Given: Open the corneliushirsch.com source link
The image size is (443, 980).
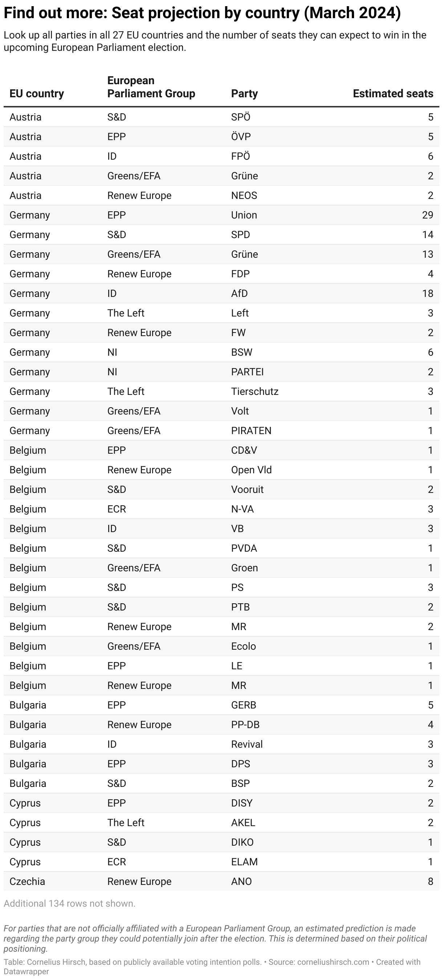Looking at the screenshot, I should (333, 962).
